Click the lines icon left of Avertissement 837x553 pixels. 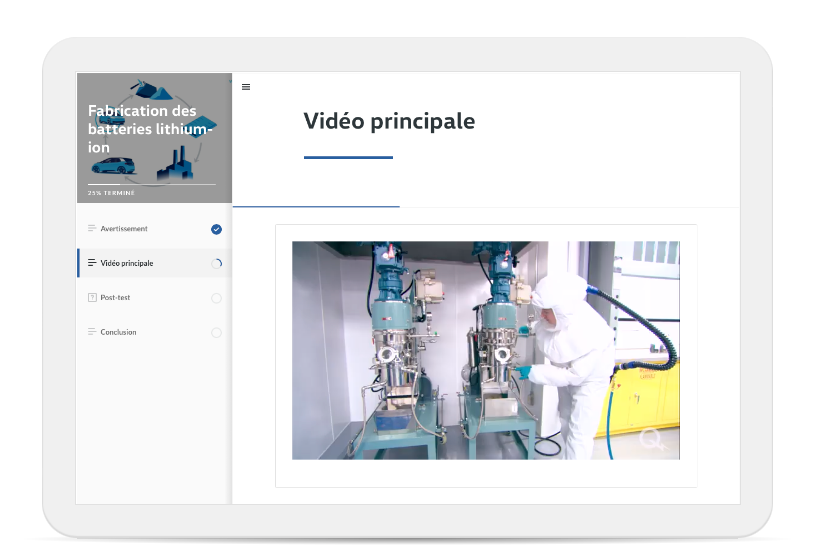coord(92,228)
